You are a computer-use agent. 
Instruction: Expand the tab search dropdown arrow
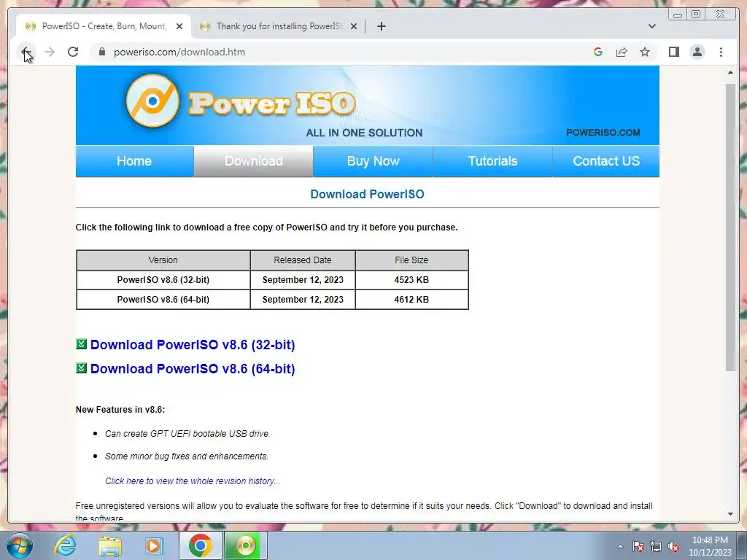pyautogui.click(x=651, y=26)
